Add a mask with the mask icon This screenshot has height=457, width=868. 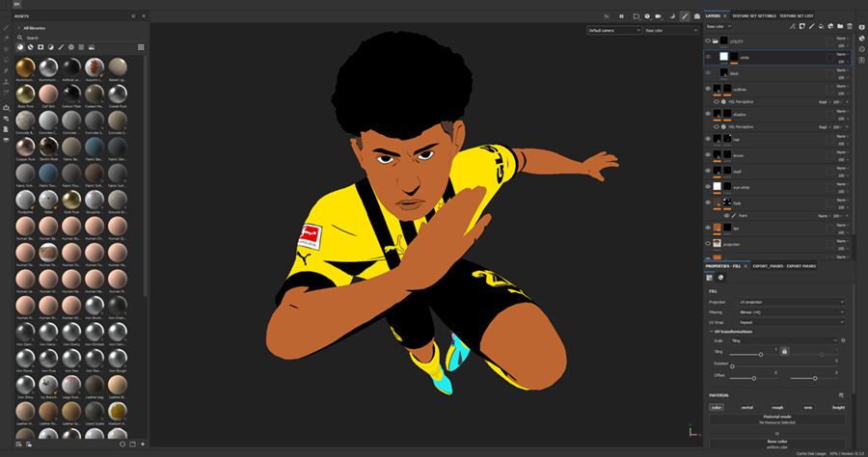point(802,27)
